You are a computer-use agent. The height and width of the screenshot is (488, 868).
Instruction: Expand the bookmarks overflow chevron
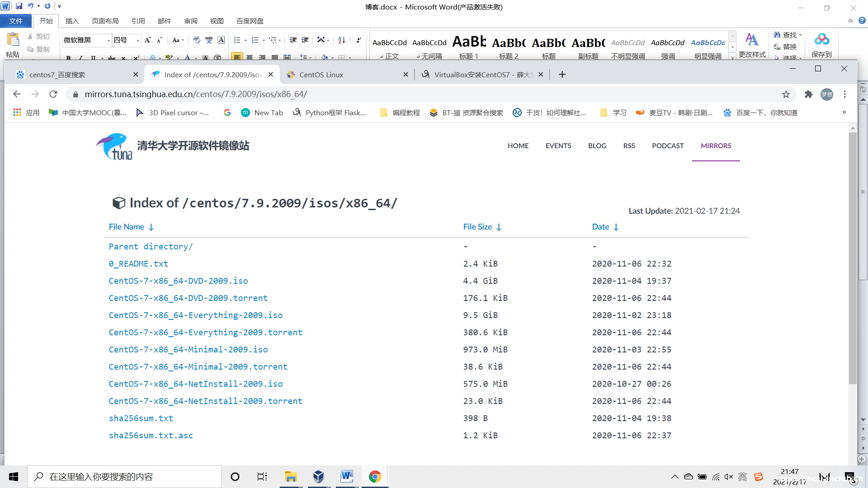pyautogui.click(x=844, y=113)
